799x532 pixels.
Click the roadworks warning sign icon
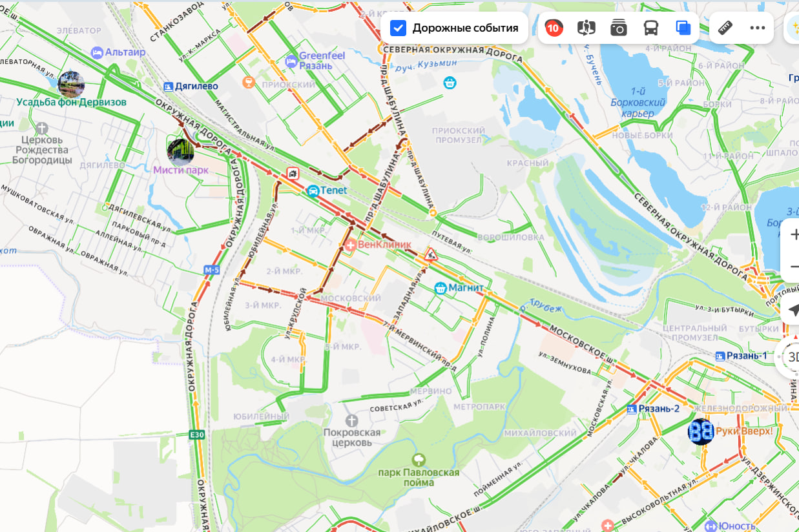point(431,254)
